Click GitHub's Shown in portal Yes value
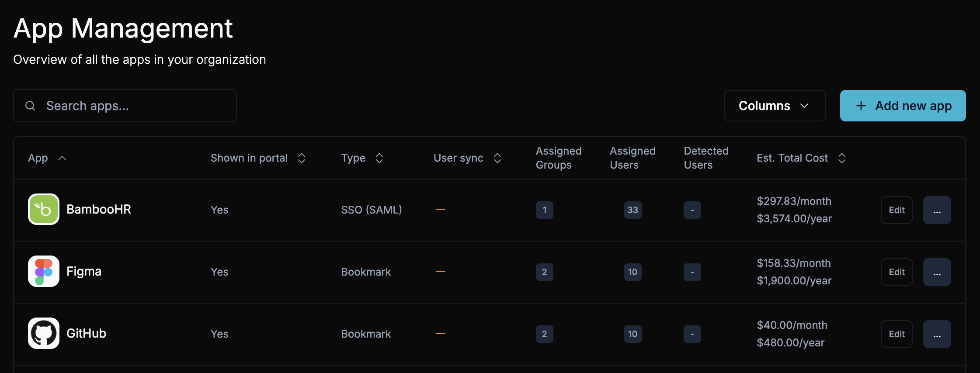 pos(219,334)
